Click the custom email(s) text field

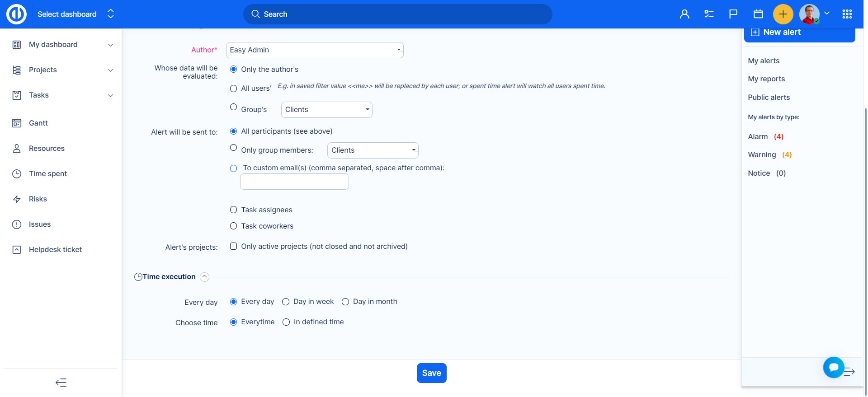[294, 182]
